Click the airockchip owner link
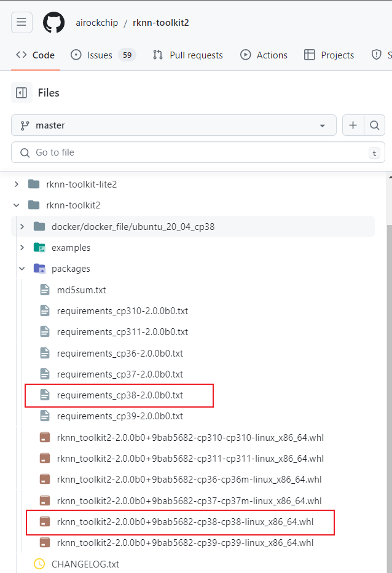Viewport: 392px width, 573px height. (97, 23)
